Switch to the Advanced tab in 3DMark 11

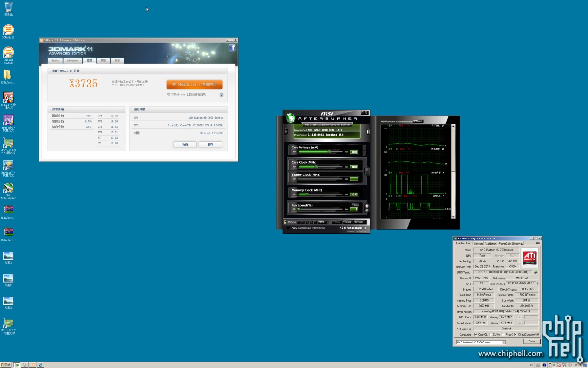72,60
